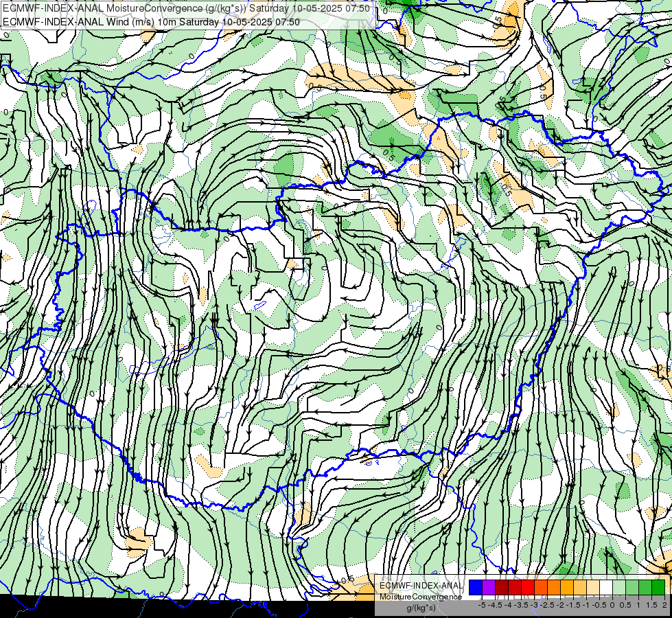This screenshot has width=672, height=618.
Task: Click the amber swatch between -2 and -1.5
Action: [567, 587]
